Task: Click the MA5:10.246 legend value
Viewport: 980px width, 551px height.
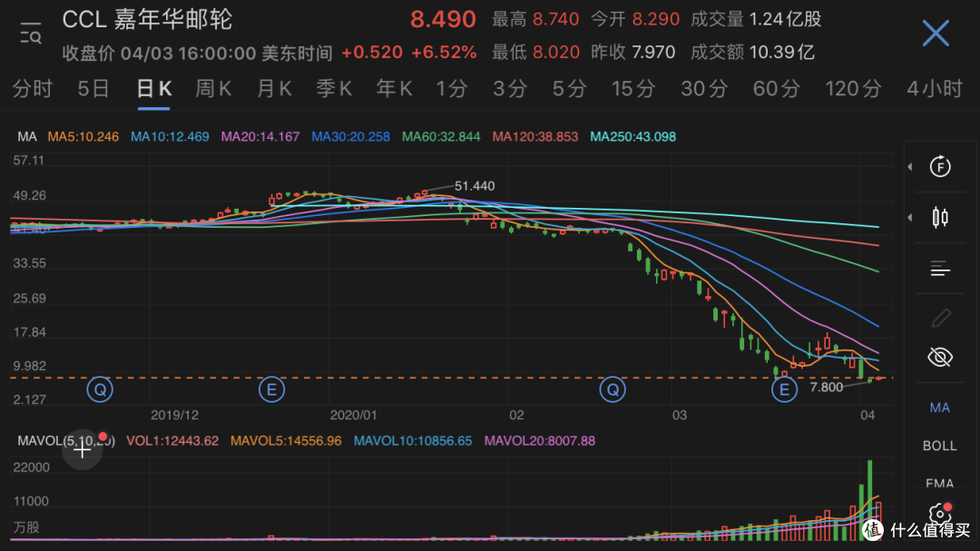Action: (83, 136)
